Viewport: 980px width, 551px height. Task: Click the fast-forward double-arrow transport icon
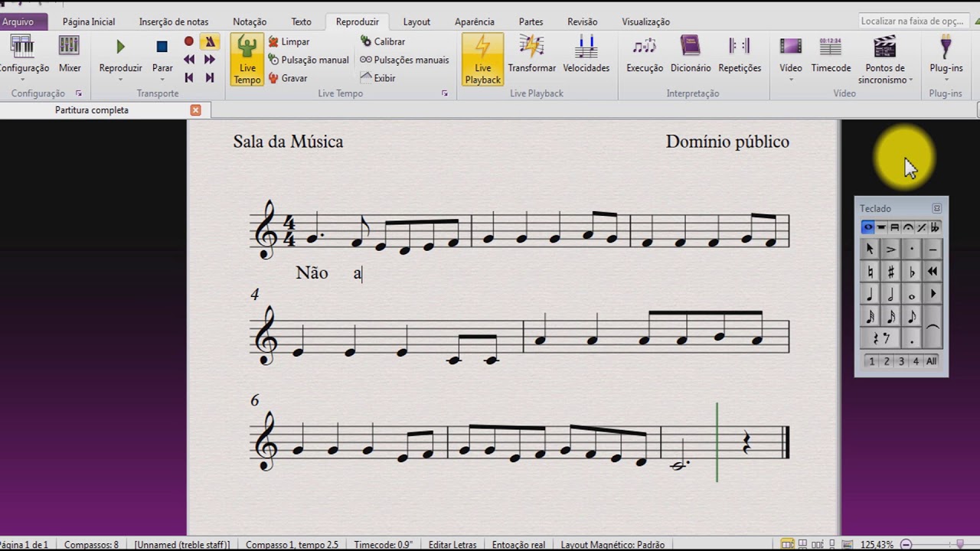[x=209, y=59]
